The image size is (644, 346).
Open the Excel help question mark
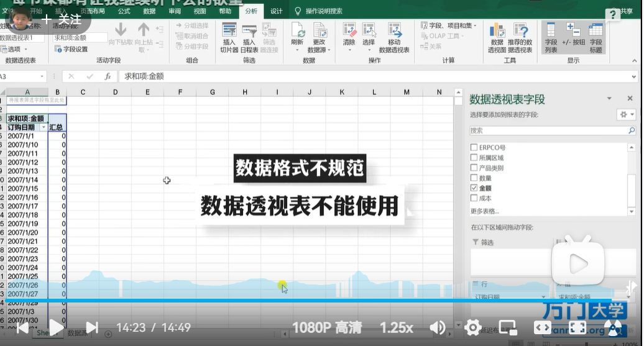[612, 15]
